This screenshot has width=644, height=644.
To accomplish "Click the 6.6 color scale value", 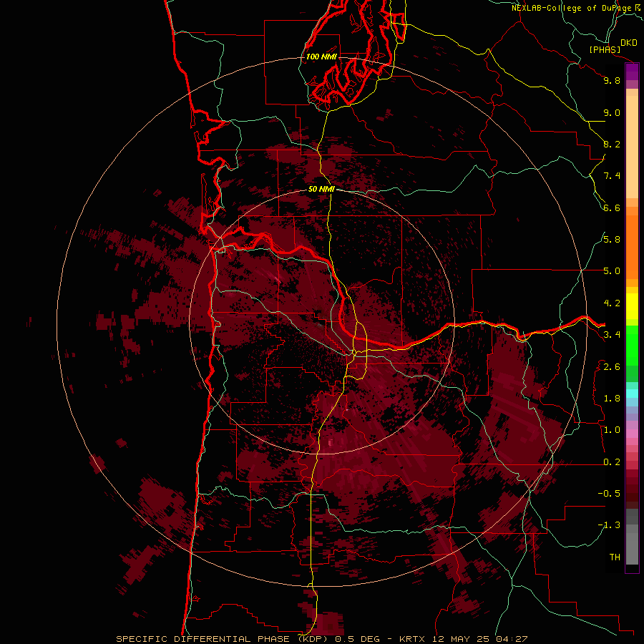I will tap(612, 208).
